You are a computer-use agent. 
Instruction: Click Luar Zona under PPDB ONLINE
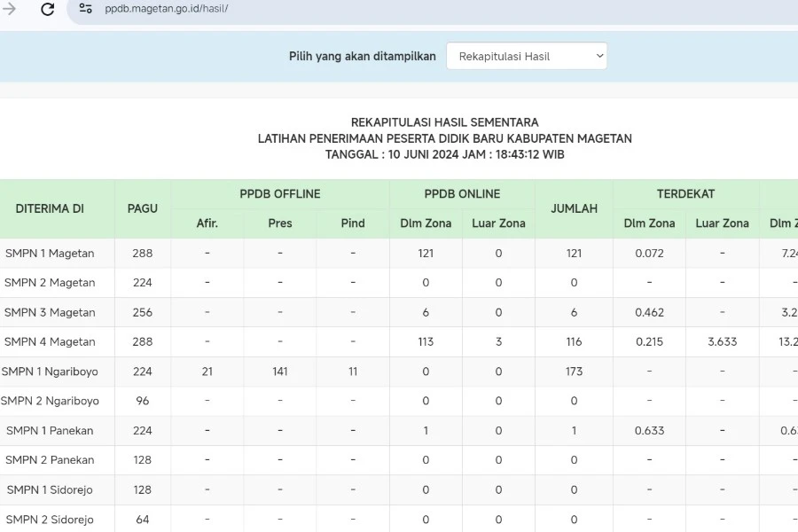pos(498,223)
